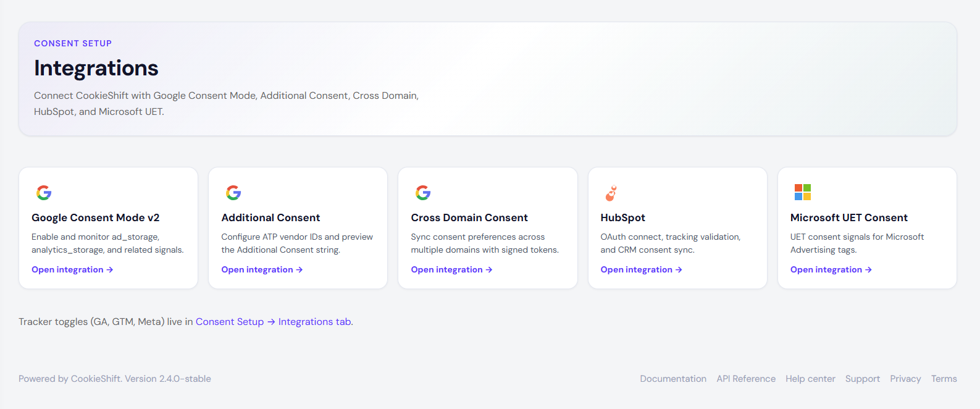
Task: Select the Microsoft UET Consent card title
Action: coord(849,217)
